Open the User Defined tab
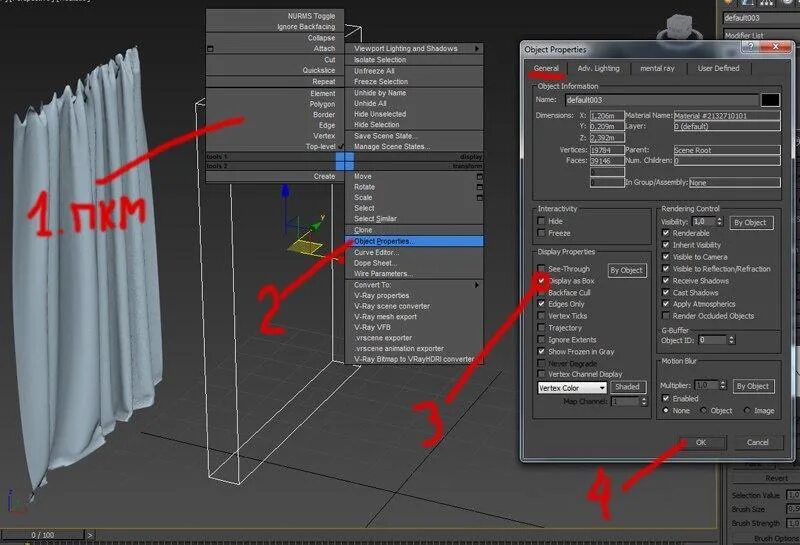The width and height of the screenshot is (800, 545). [x=718, y=68]
